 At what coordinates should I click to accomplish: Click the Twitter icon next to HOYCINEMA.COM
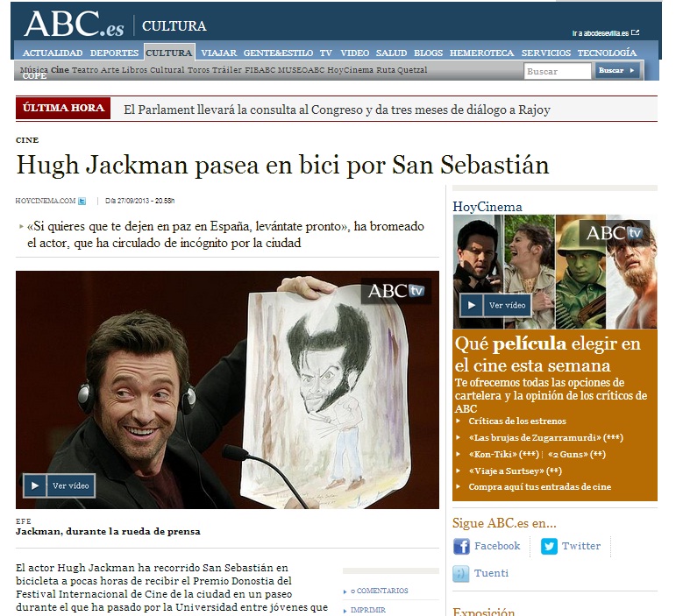point(82,202)
